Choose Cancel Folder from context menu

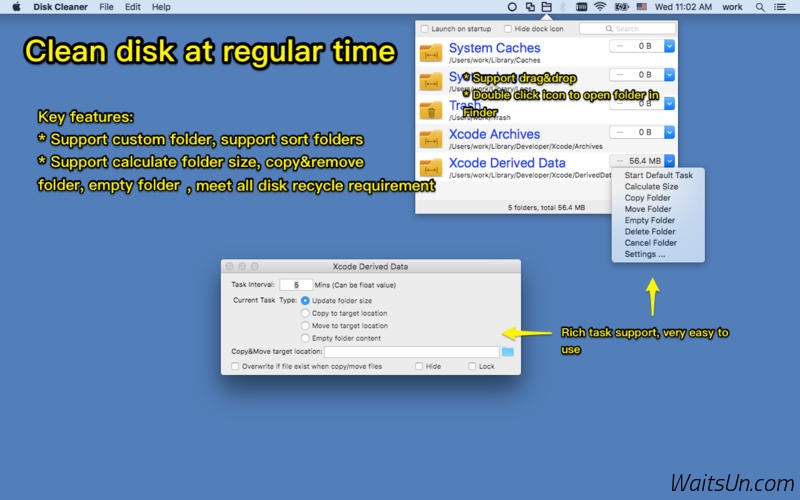pos(658,242)
